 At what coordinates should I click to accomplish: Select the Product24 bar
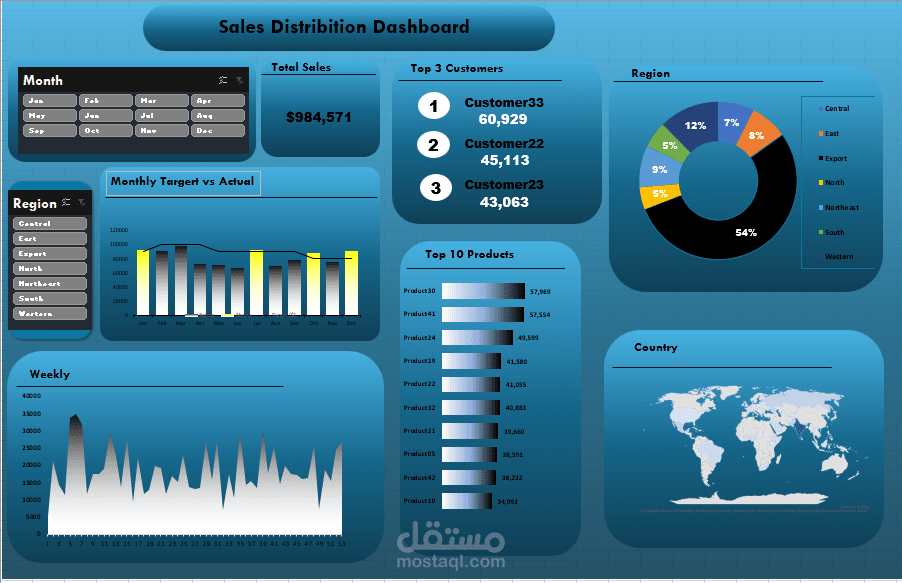tap(477, 337)
